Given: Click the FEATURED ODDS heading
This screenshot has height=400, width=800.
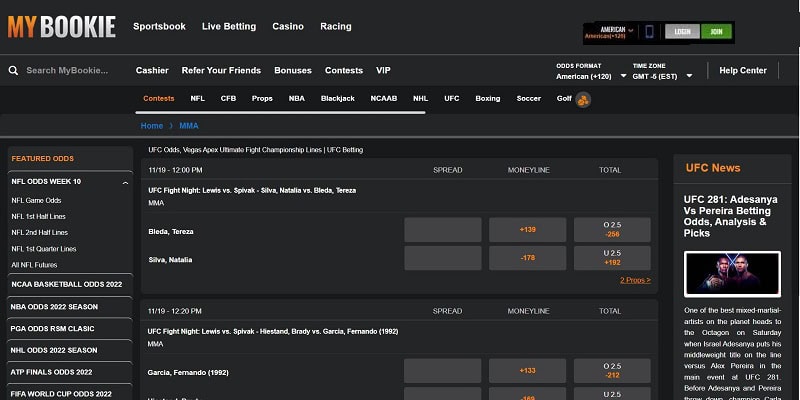Looking at the screenshot, I should point(42,159).
